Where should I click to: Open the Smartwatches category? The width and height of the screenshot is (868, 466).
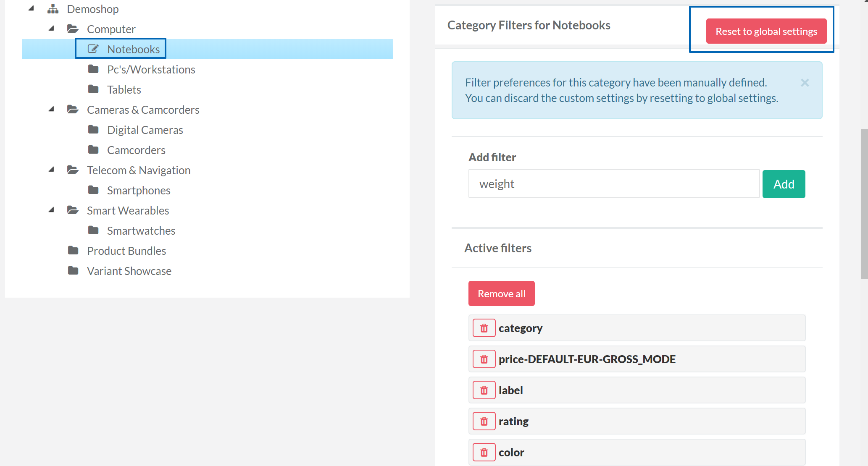pyautogui.click(x=141, y=230)
